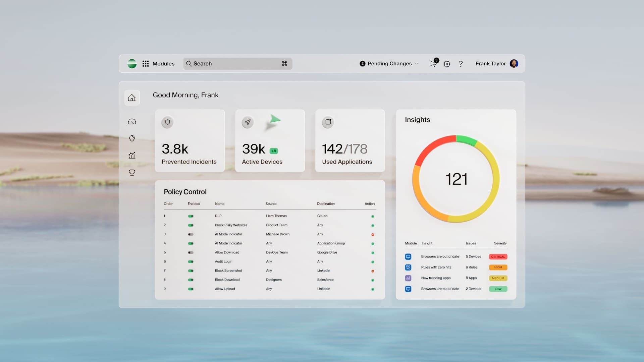Click the dashboard gauge sidebar icon
The width and height of the screenshot is (644, 362).
132,122
